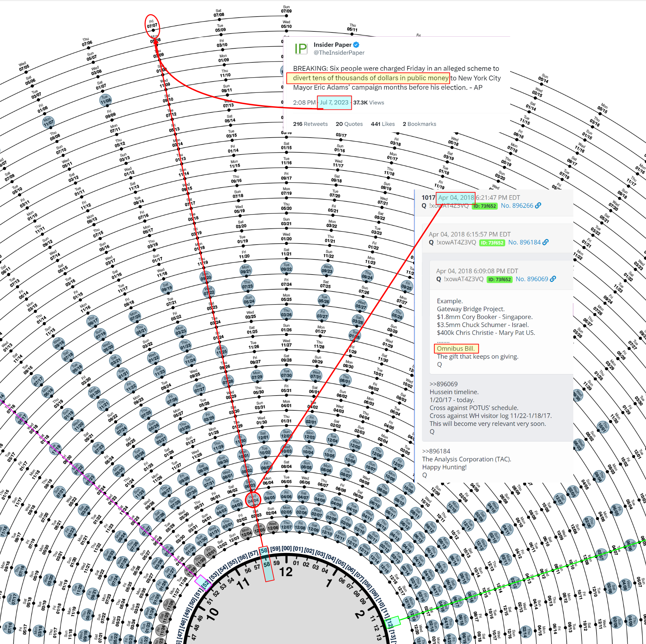Click the [59] minute bracket marker
This screenshot has width=646, height=644.
pyautogui.click(x=275, y=549)
